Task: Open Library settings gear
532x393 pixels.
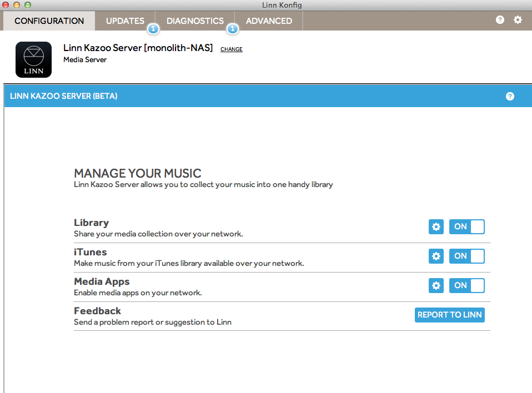Action: [x=436, y=226]
